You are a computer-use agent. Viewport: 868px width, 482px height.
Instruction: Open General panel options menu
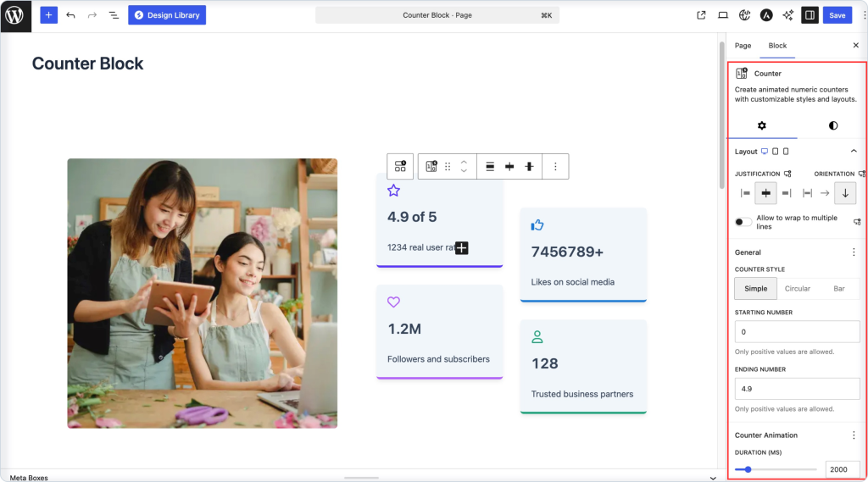[x=854, y=252]
